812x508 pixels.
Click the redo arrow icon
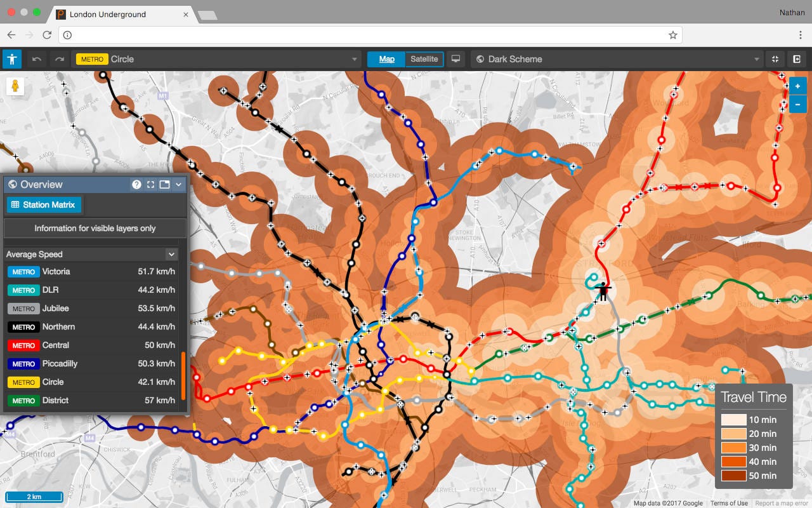click(58, 58)
